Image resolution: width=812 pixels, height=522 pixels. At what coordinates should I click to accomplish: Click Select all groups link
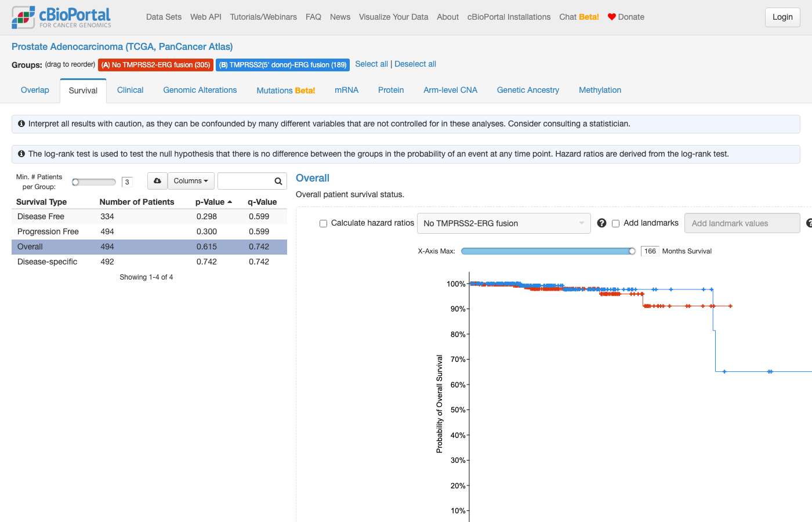[x=371, y=64]
